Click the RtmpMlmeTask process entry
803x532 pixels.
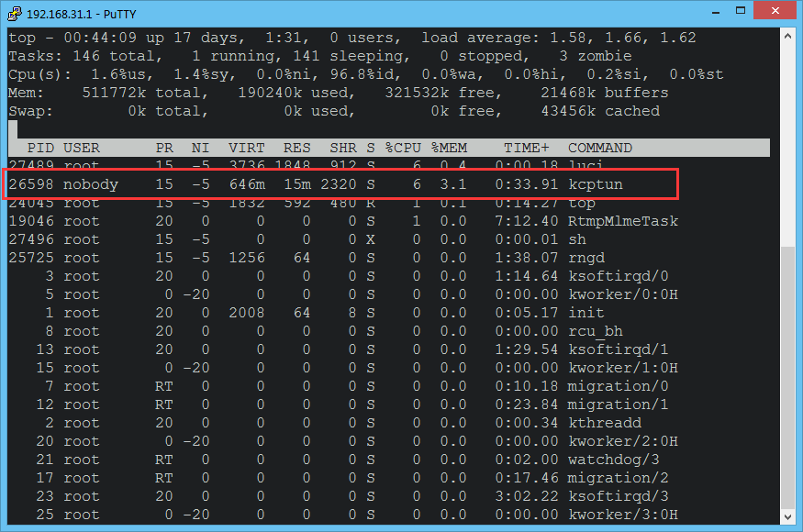point(367,220)
